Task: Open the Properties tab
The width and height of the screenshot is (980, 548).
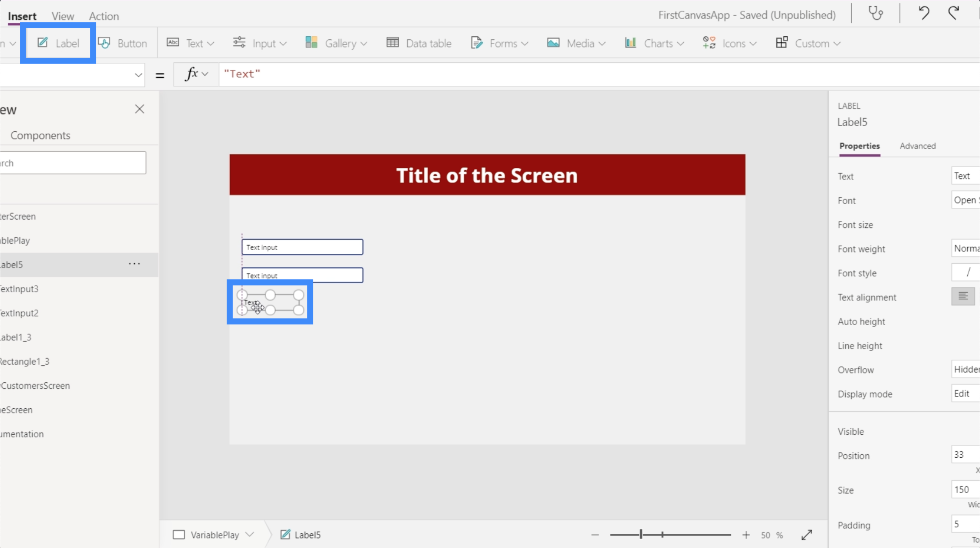Action: click(x=859, y=146)
